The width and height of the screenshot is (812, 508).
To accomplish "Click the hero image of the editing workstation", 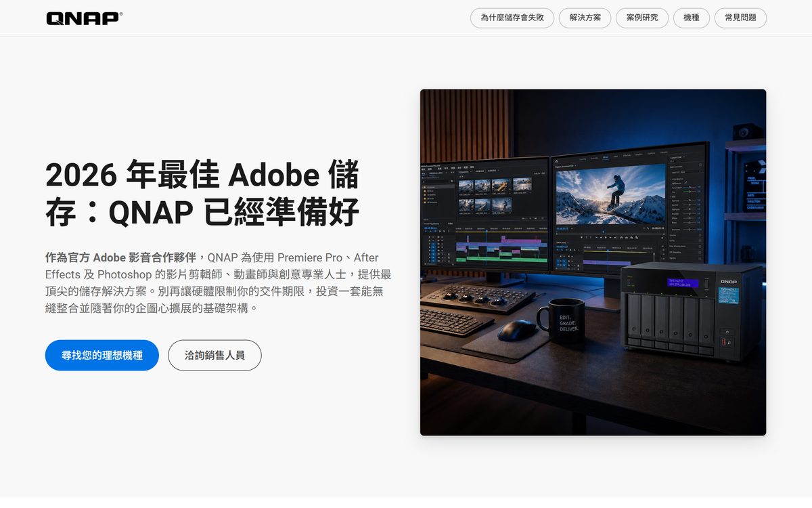I will pyautogui.click(x=593, y=262).
